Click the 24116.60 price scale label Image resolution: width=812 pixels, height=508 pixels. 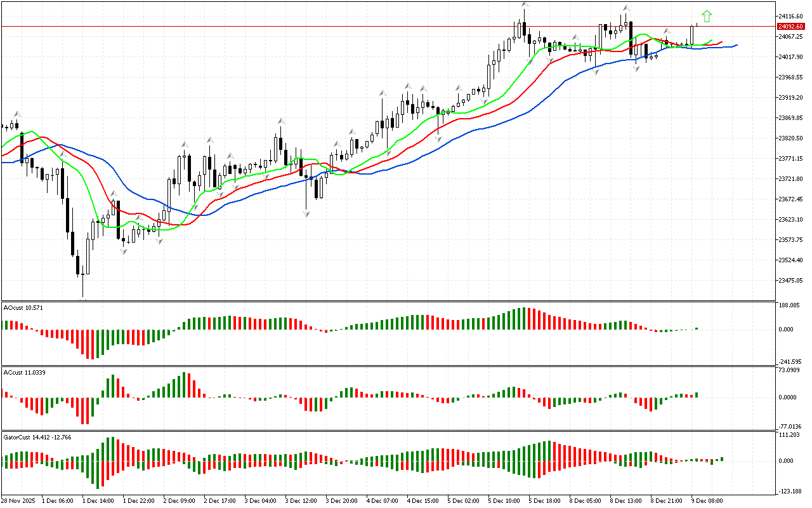click(x=790, y=16)
